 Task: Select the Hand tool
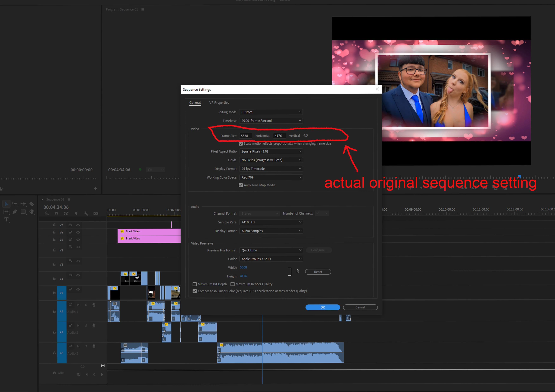point(31,212)
